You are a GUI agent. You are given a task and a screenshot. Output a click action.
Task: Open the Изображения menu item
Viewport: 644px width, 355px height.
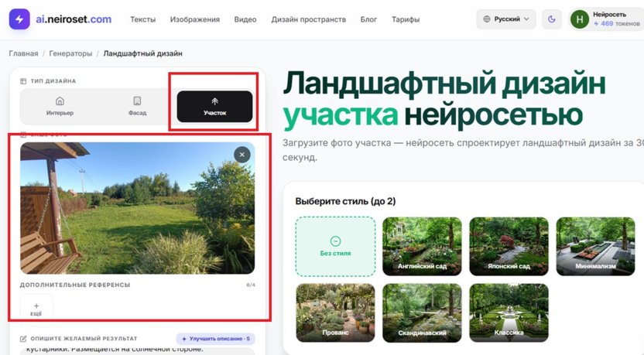coord(195,19)
